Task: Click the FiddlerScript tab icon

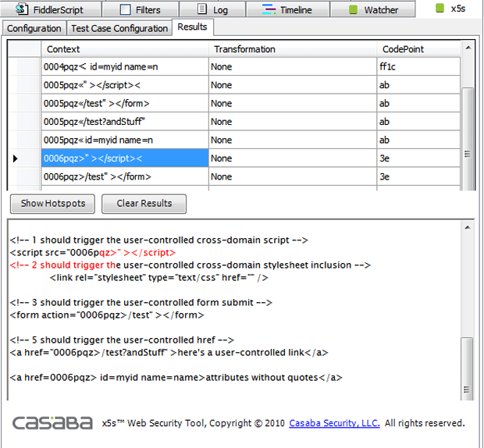Action: click(22, 9)
